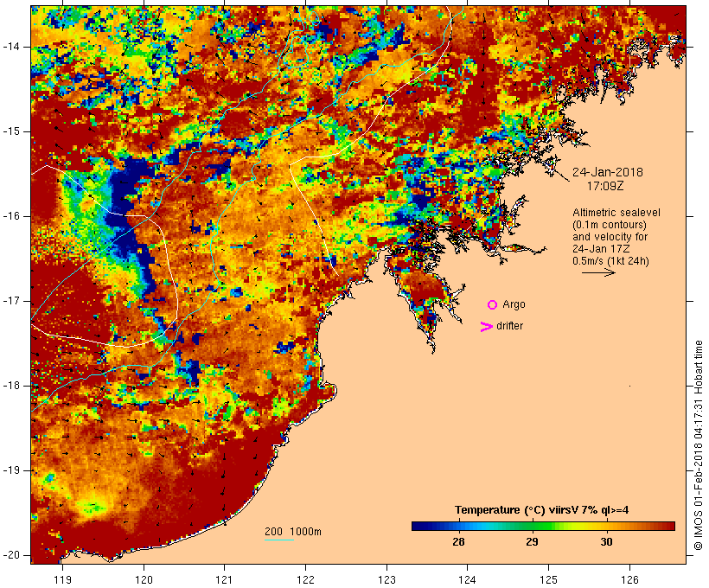Click the temperature color bar near 28
The width and height of the screenshot is (709, 588).
458,526
